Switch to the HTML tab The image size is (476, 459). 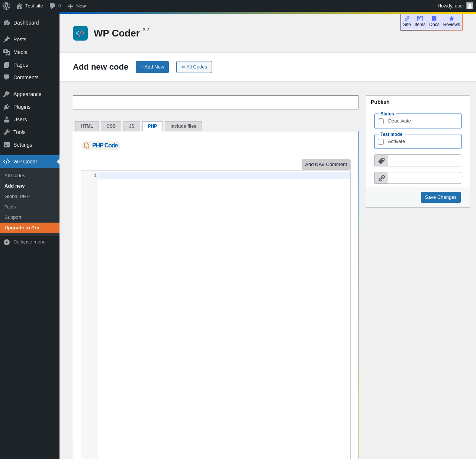pos(87,126)
